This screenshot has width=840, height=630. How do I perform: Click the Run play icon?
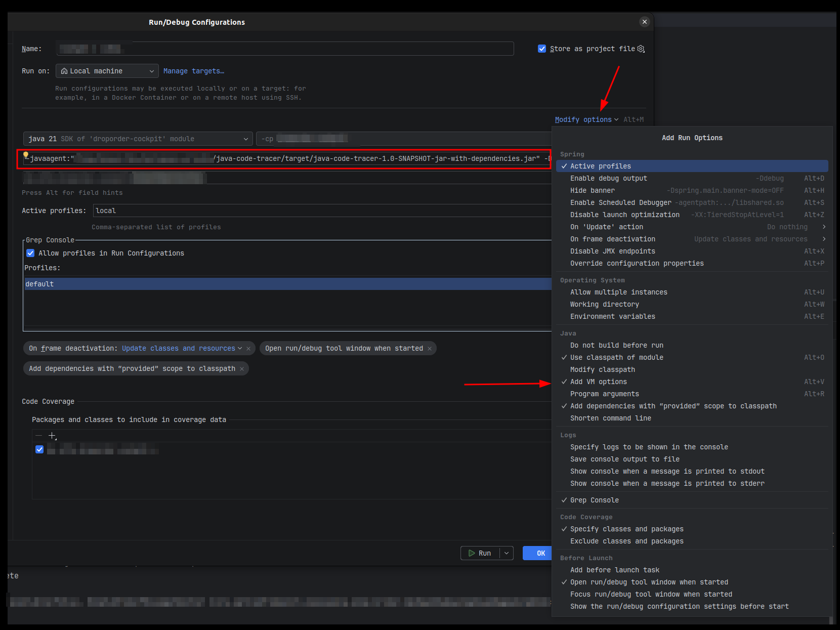coord(472,553)
